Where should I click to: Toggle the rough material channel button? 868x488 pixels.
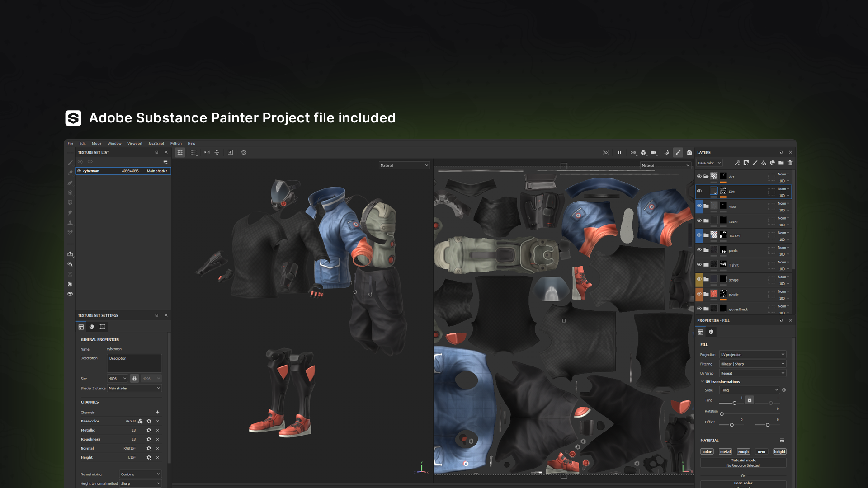[743, 452]
